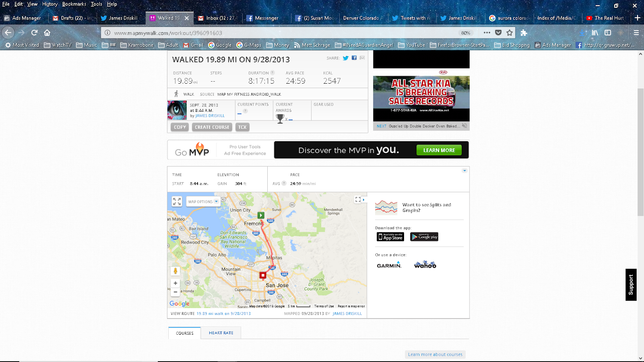Open a new browser tab
This screenshot has width=644, height=362.
click(637, 18)
